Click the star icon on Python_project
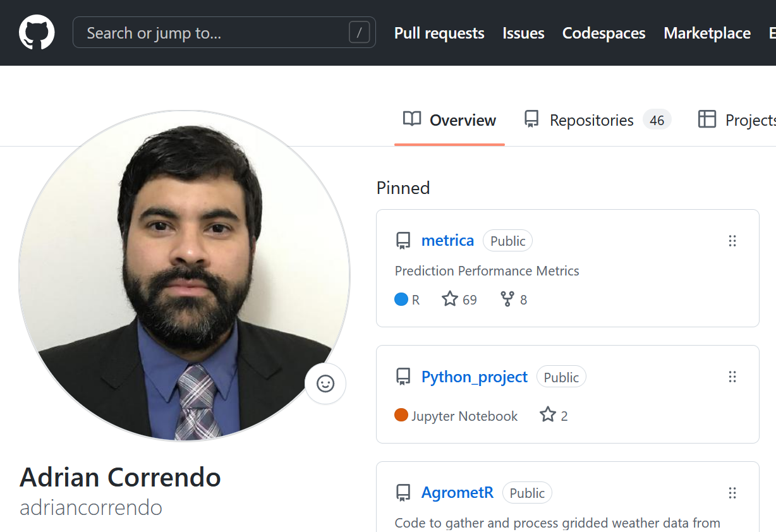This screenshot has height=532, width=776. [x=548, y=415]
